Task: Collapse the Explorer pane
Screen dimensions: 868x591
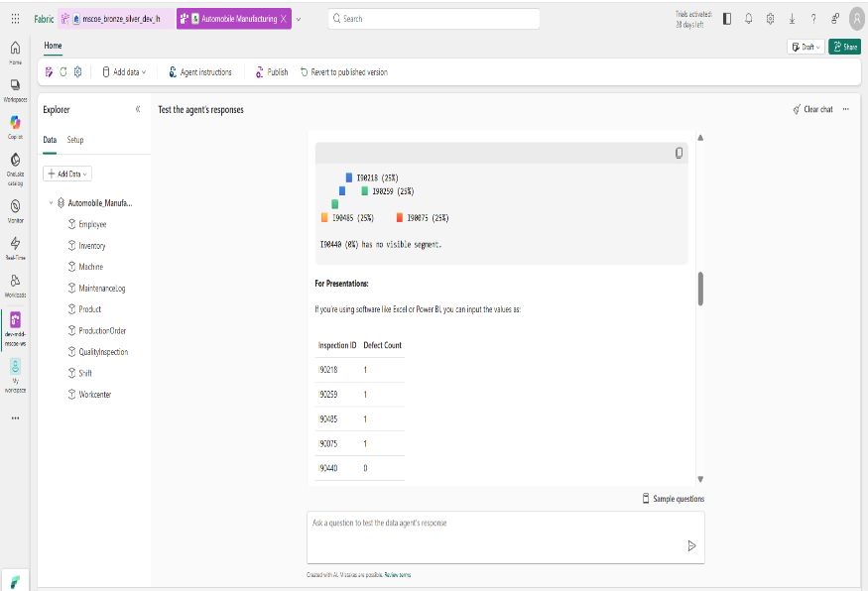Action: click(137, 110)
